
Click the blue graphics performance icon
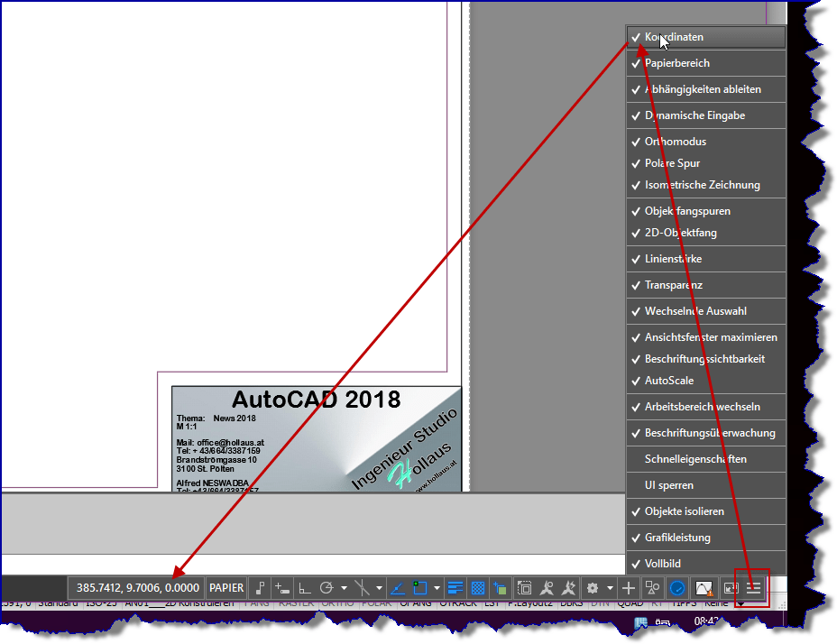[676, 588]
